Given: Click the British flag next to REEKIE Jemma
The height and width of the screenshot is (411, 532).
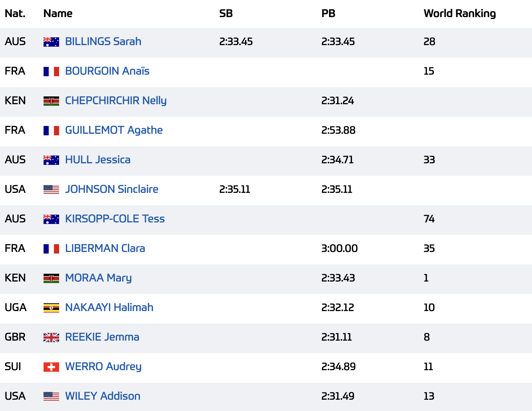Looking at the screenshot, I should (51, 338).
